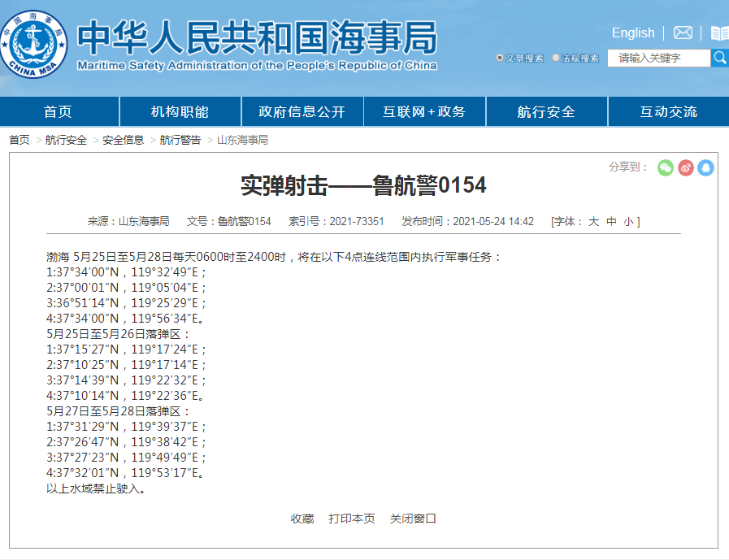Click coordinate line 37°26′47″N, 119°38′42″E
The width and height of the screenshot is (729, 560).
pos(127,442)
